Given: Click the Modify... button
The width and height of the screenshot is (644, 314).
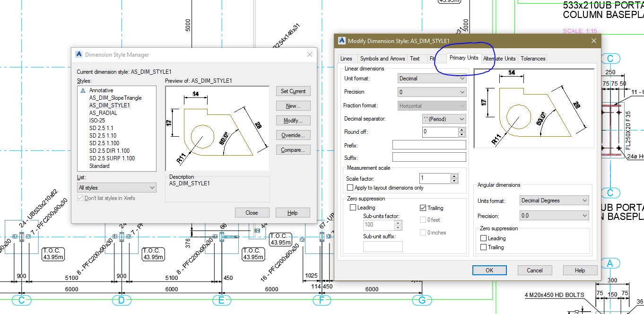Looking at the screenshot, I should 293,121.
